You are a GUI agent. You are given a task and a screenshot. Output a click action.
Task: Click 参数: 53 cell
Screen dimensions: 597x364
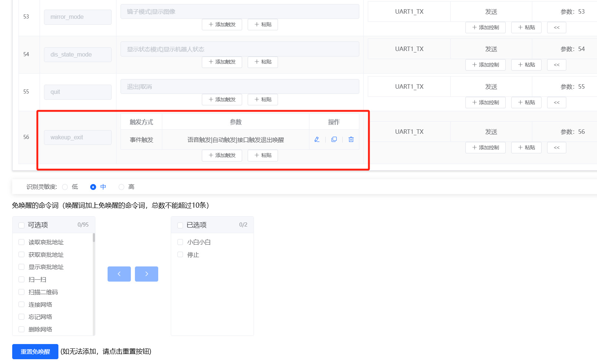tap(564, 11)
